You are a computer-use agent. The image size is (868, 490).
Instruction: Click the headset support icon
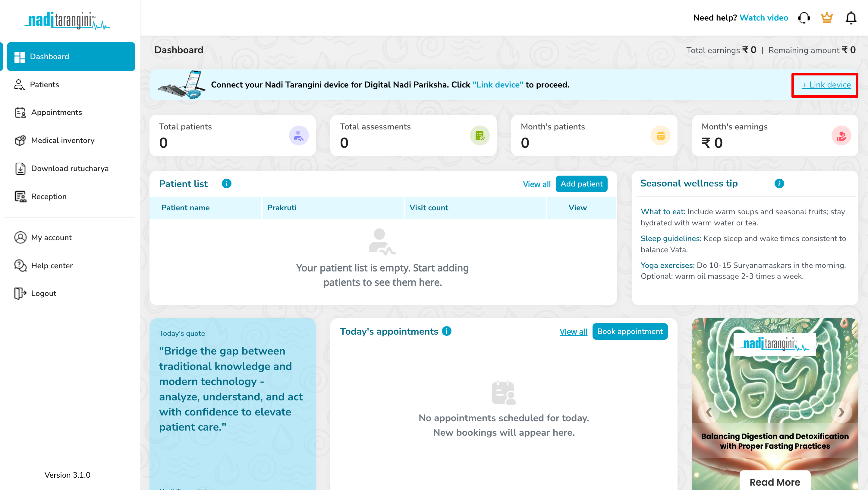[804, 18]
